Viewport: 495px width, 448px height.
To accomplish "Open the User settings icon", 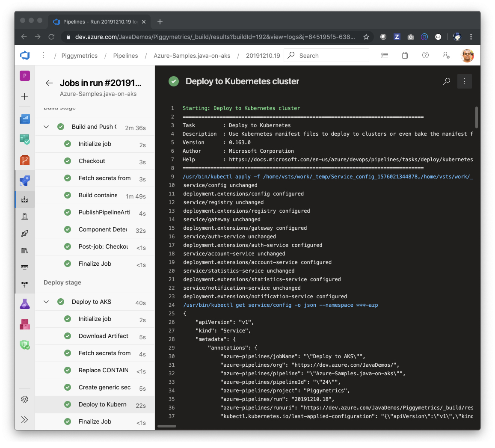I will click(x=446, y=56).
